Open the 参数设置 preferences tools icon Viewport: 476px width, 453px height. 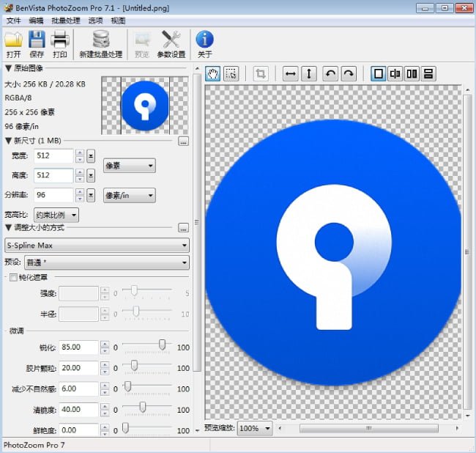tap(171, 44)
